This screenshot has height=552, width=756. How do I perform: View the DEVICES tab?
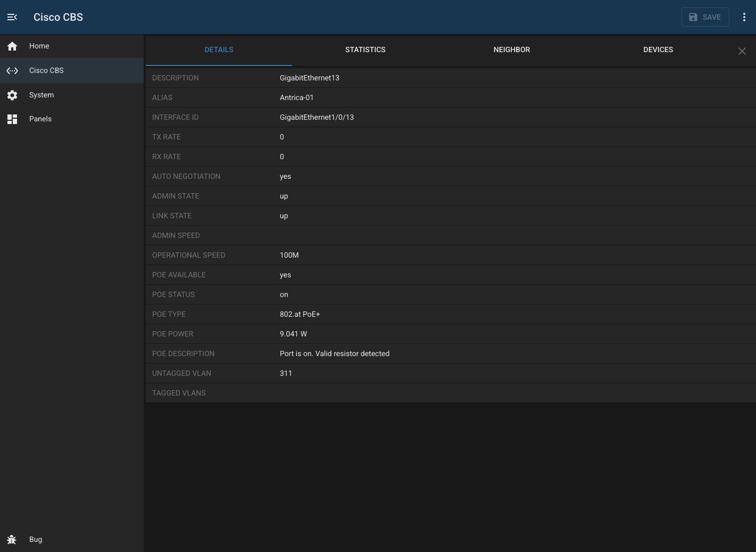pos(658,50)
